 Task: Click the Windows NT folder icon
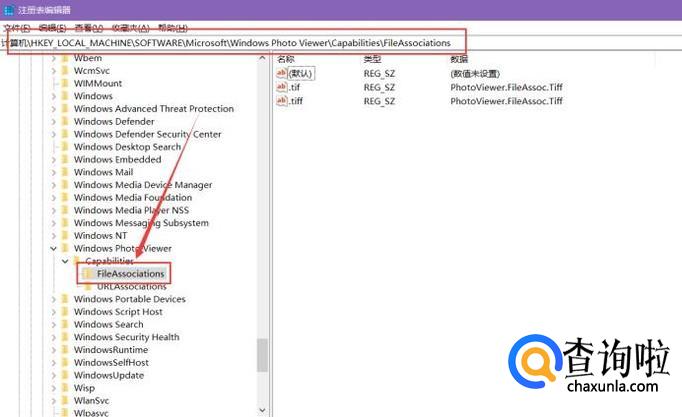65,235
